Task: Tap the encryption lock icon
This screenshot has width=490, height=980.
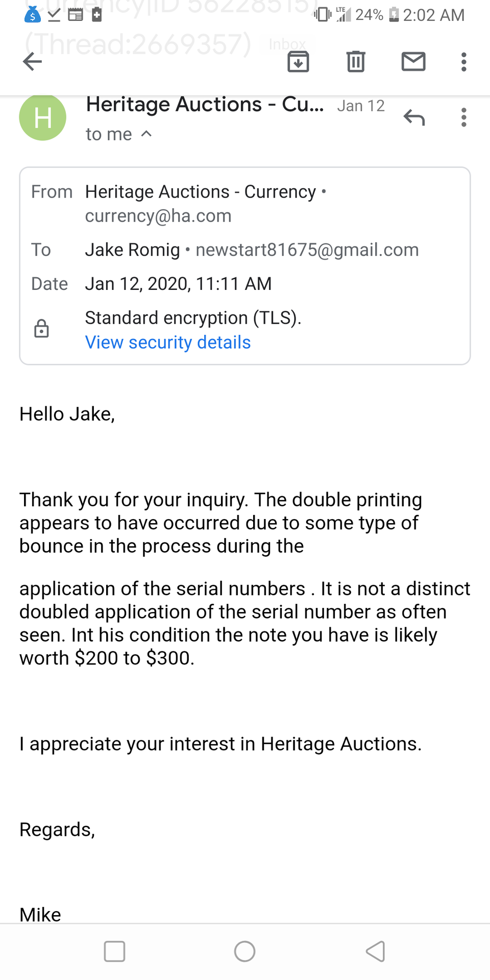Action: [x=41, y=329]
